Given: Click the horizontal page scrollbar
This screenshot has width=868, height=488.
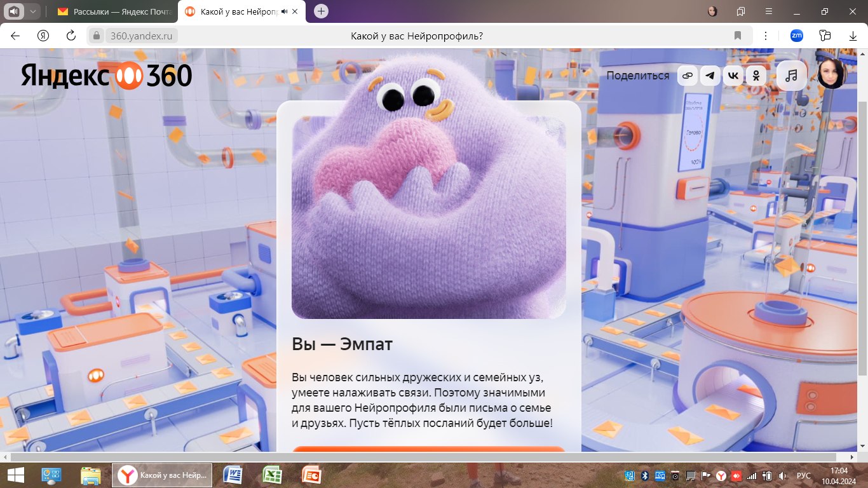Looking at the screenshot, I should tap(424, 457).
